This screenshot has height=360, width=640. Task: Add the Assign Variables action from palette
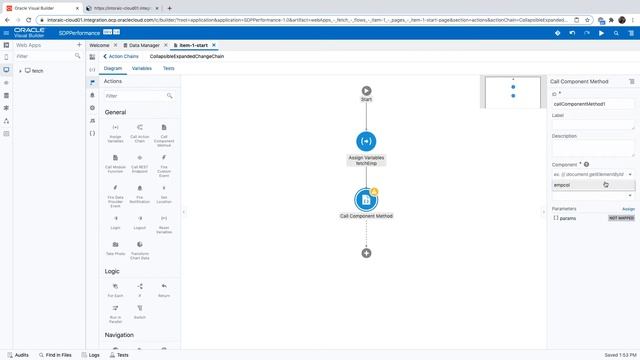click(116, 133)
